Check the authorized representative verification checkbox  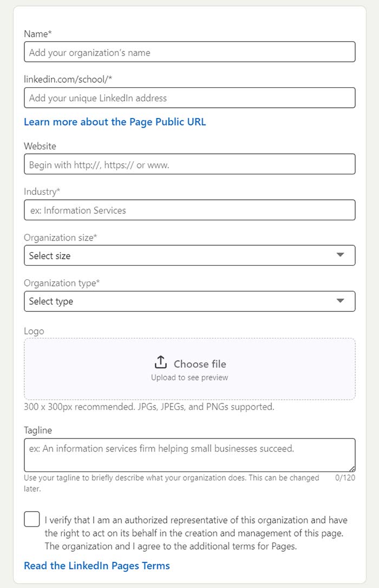click(32, 519)
